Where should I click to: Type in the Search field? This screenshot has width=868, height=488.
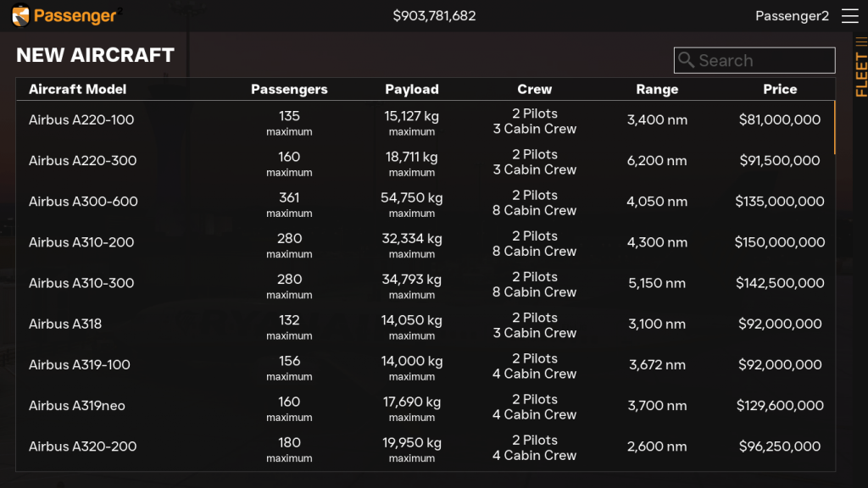tap(763, 60)
